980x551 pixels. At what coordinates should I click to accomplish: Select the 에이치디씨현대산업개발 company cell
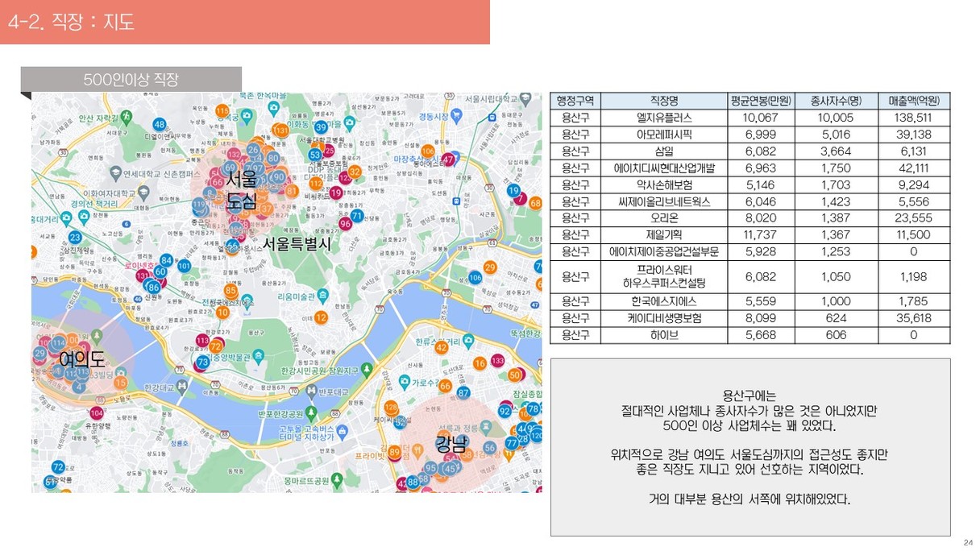tap(664, 168)
